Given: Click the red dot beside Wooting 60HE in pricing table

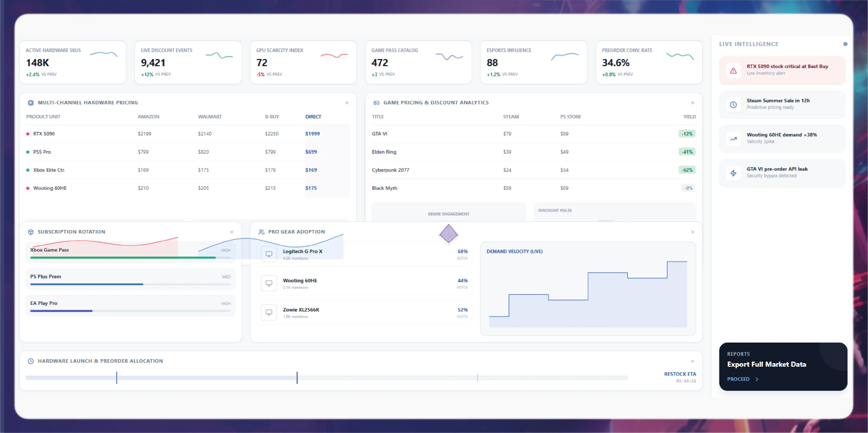Looking at the screenshot, I should pos(28,188).
